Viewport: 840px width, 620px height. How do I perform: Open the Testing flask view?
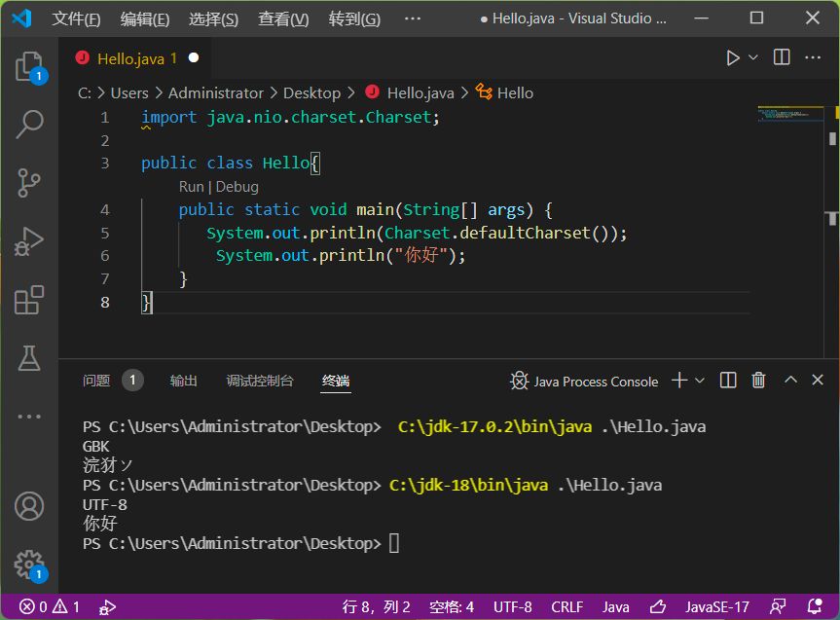pos(29,357)
